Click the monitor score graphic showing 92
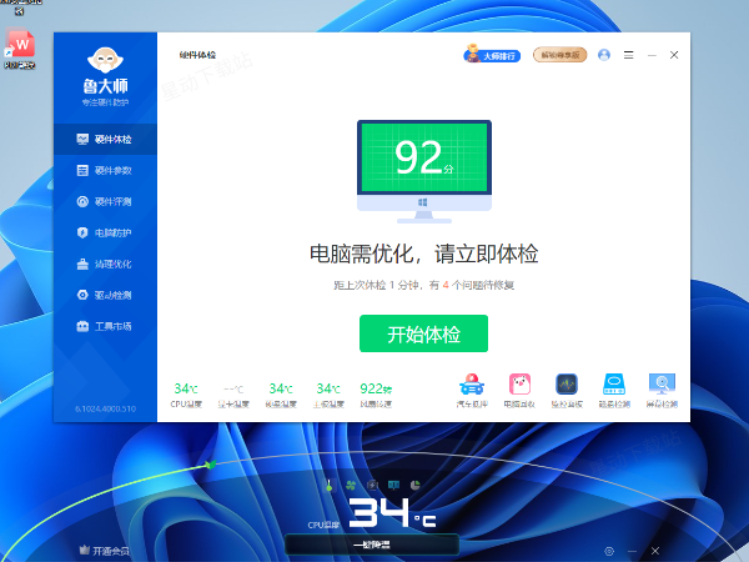Viewport: 749px width, 562px height. 424,171
